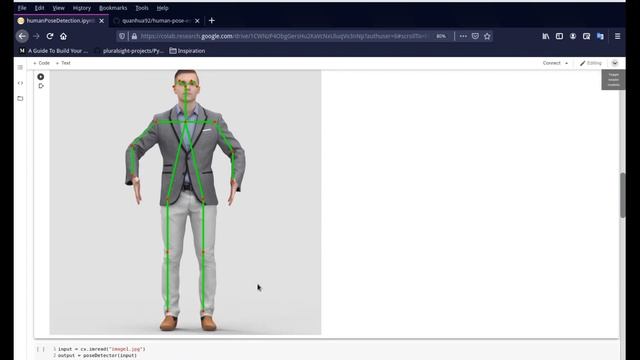Collapse the Colab header with chevron toggle

tap(615, 63)
